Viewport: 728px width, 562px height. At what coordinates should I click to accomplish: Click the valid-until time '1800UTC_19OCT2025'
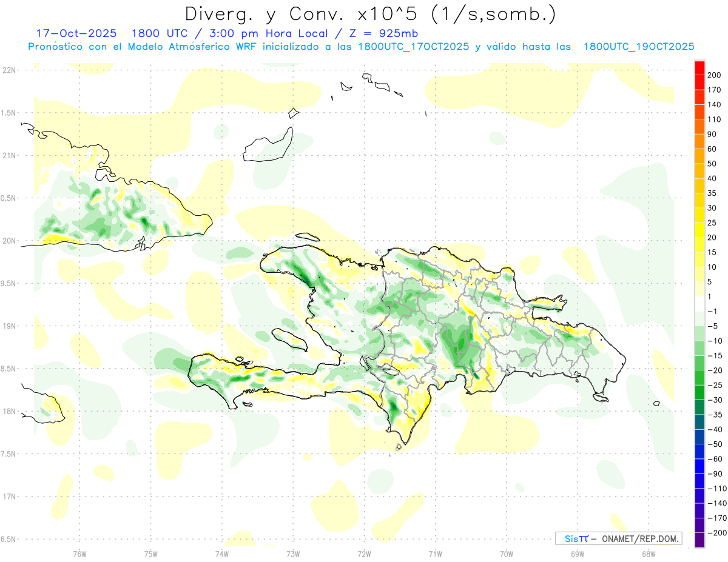coord(639,47)
